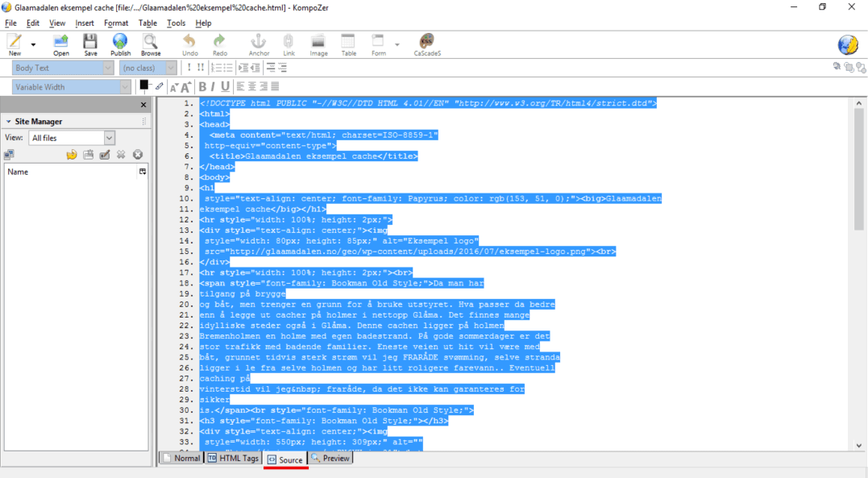The height and width of the screenshot is (478, 868).
Task: Align text right
Action: tap(264, 86)
